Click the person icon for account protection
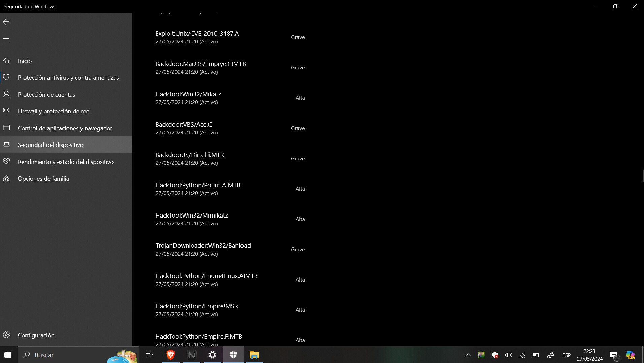 6,94
